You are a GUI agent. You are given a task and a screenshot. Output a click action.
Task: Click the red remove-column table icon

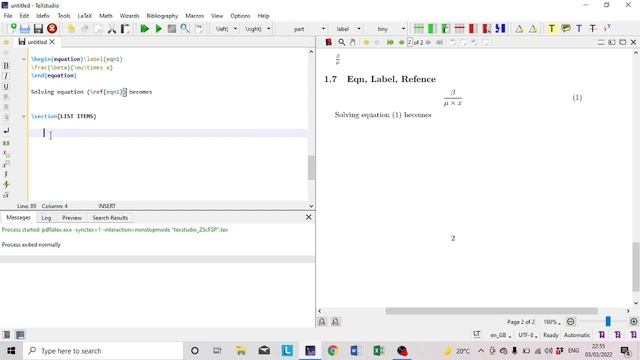[473, 29]
